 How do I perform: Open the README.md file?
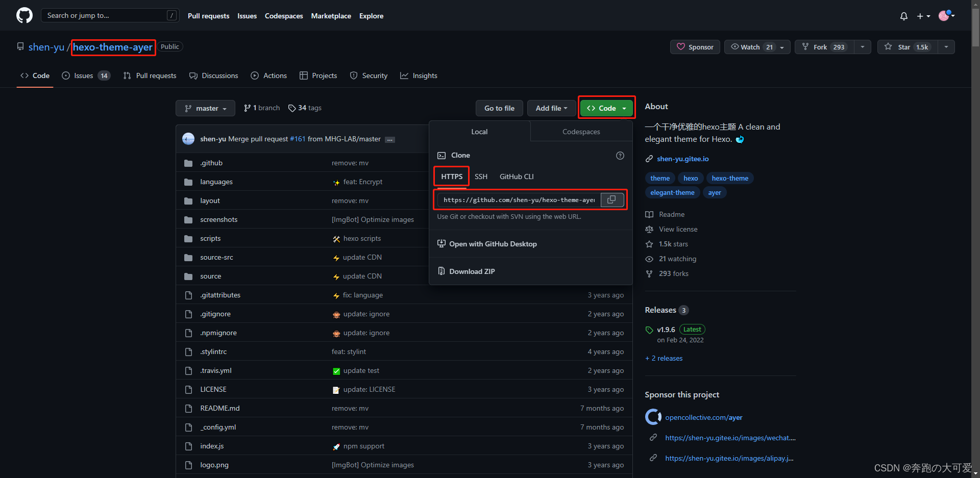(x=220, y=408)
